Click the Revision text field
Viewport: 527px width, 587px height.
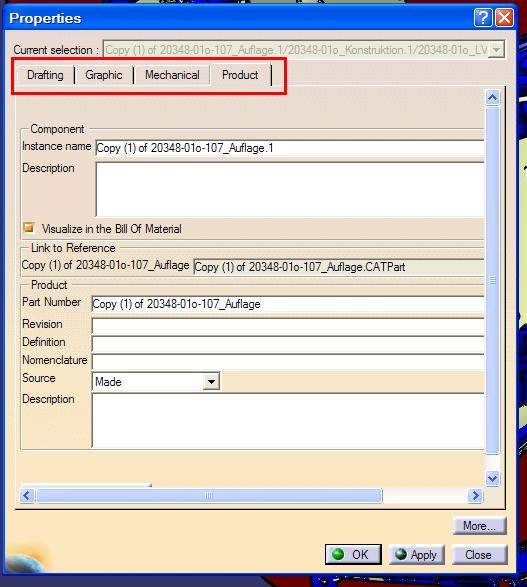point(287,326)
